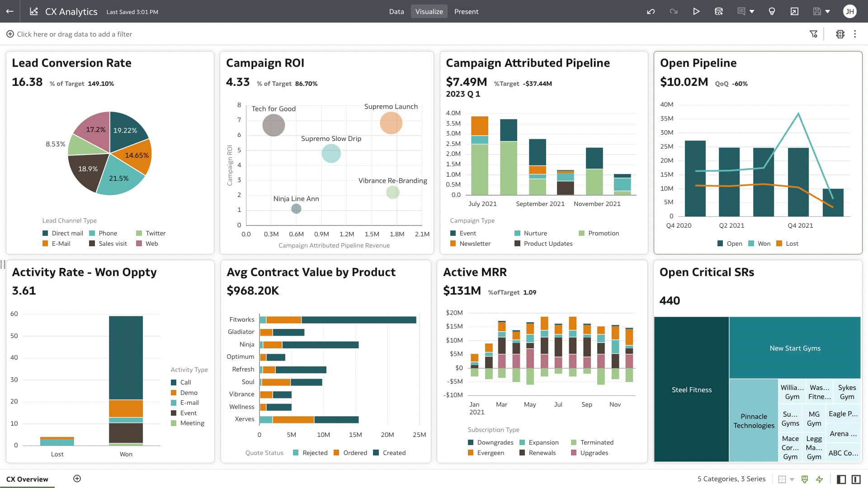Select the Present tab
This screenshot has width=868, height=488.
tap(466, 11)
